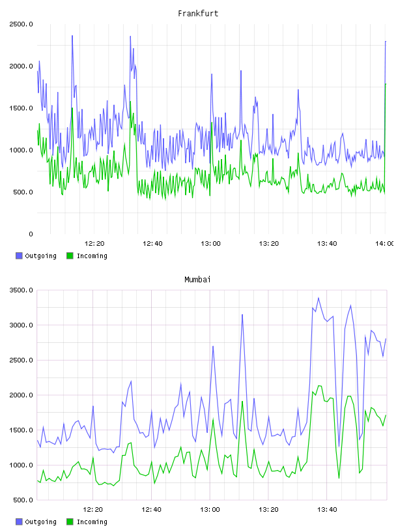Click the 13:20 time label in Frankfurt
Viewport: 396px width, 532px height.
coord(269,244)
